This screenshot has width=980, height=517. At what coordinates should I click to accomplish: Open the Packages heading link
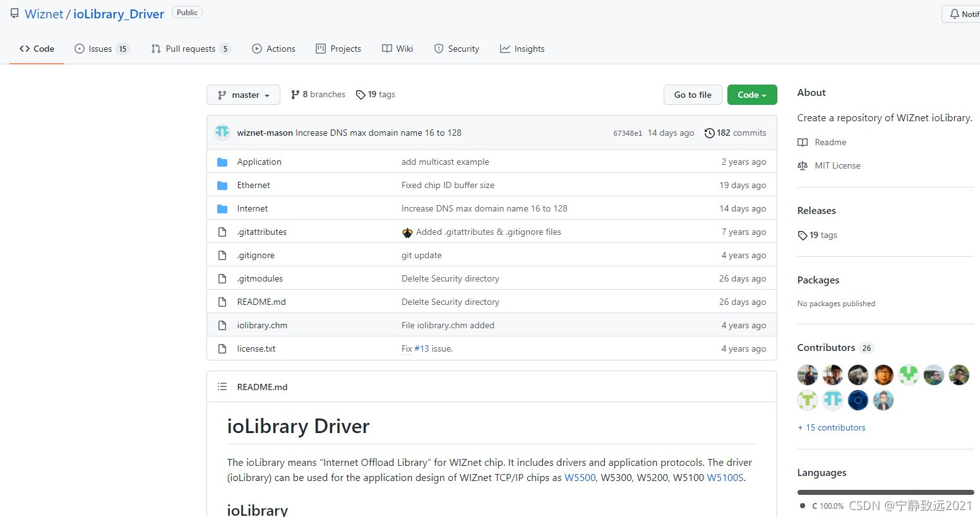818,280
